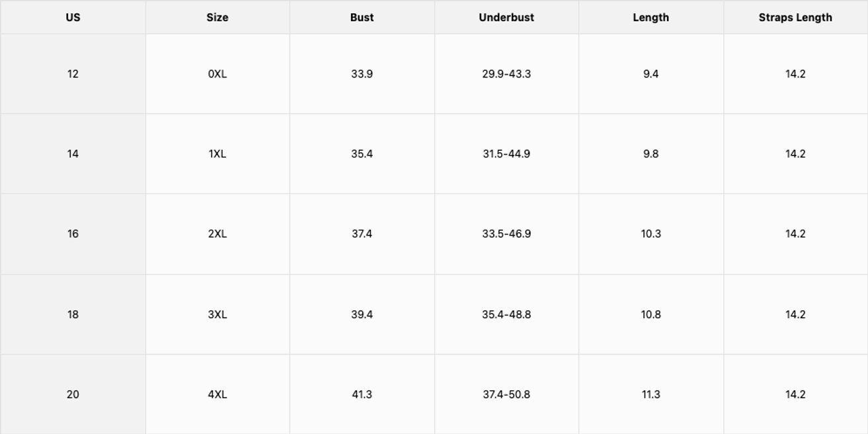
Task: Click the 4XL size cell
Action: click(217, 395)
